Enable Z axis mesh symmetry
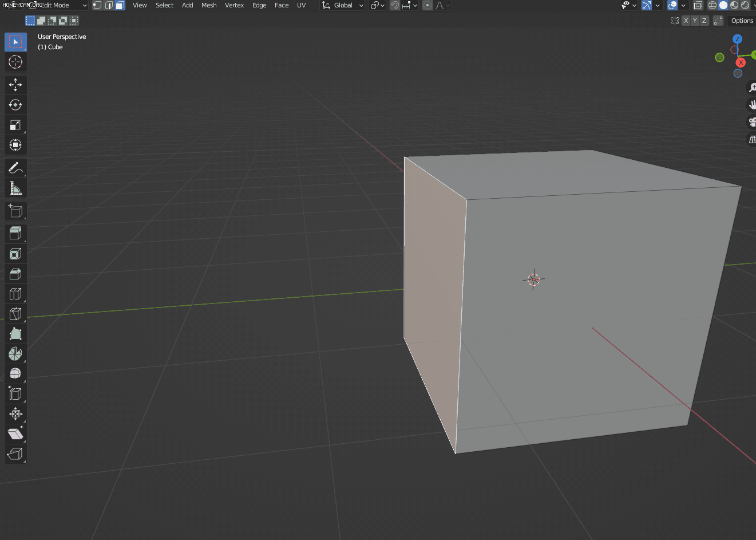Image resolution: width=756 pixels, height=540 pixels. pos(704,21)
